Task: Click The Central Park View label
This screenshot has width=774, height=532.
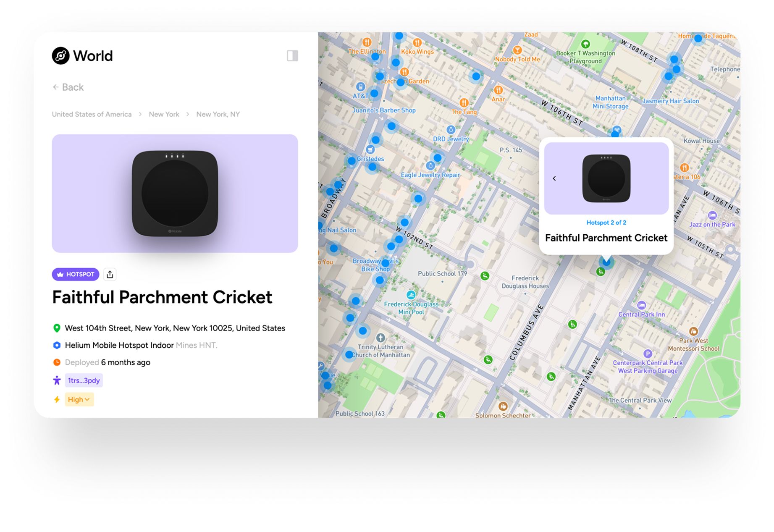Action: pyautogui.click(x=640, y=400)
